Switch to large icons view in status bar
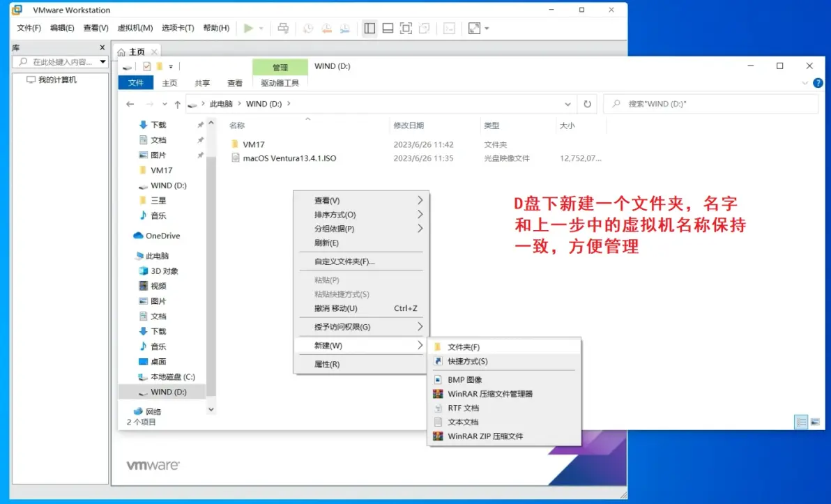The image size is (831, 504). tap(815, 422)
